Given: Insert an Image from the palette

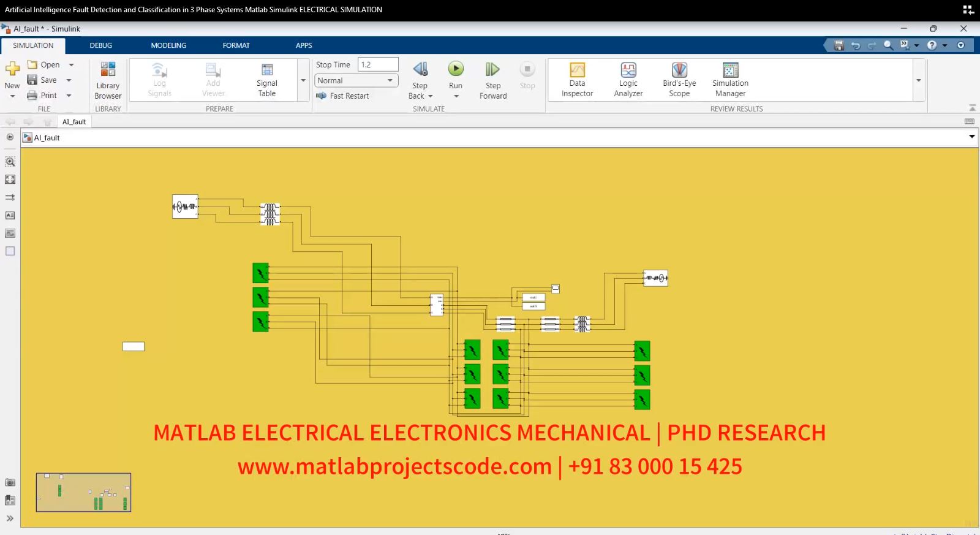Looking at the screenshot, I should 10,233.
